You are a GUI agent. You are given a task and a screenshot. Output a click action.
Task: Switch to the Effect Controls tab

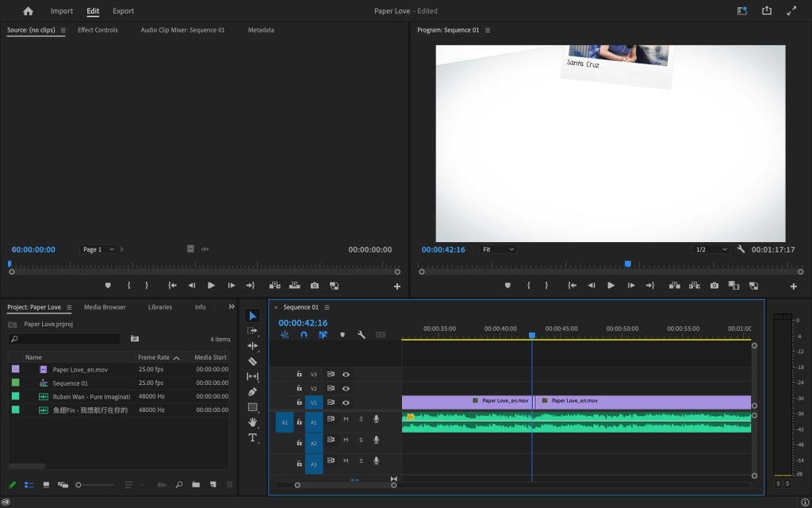click(98, 30)
